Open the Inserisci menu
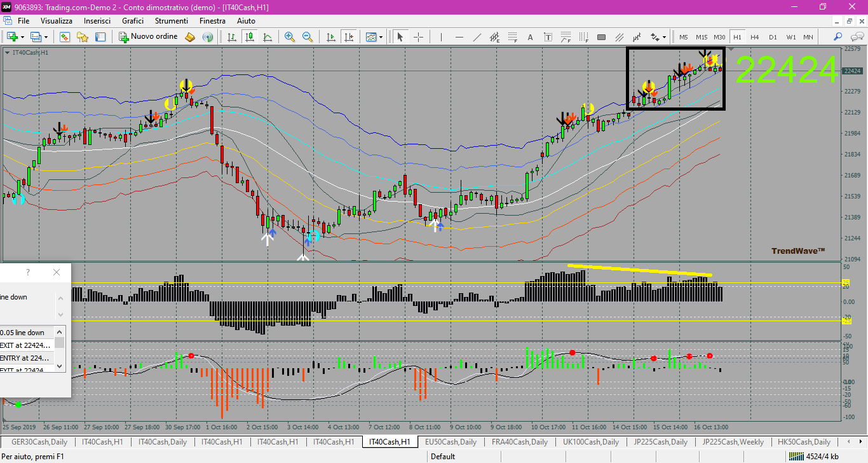868x463 pixels. (x=97, y=21)
